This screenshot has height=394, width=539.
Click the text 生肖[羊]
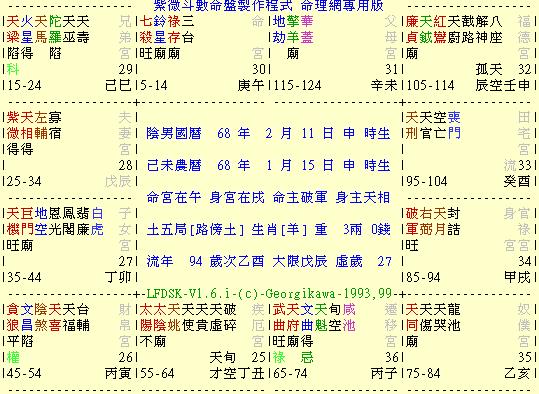[279, 229]
